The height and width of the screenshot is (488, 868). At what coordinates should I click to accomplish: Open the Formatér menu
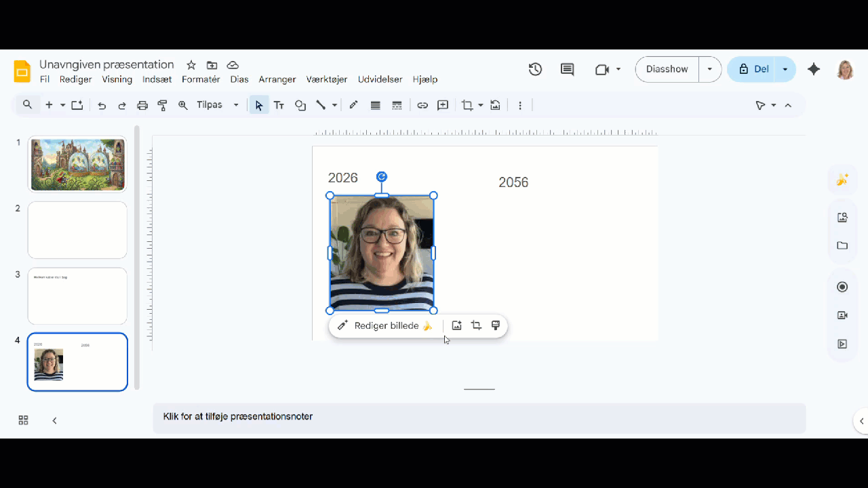coord(201,79)
